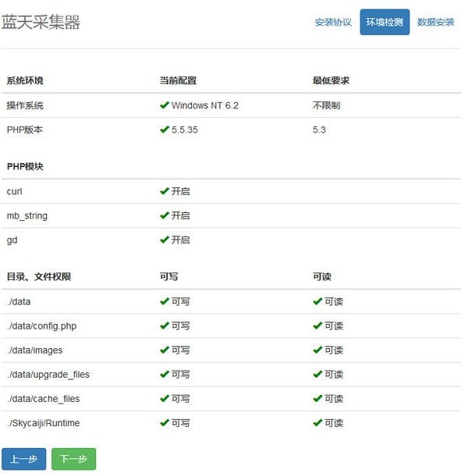This screenshot has height=476, width=461.
Task: Click the green checkmark beside Windows NT 6.2
Action: pos(164,105)
